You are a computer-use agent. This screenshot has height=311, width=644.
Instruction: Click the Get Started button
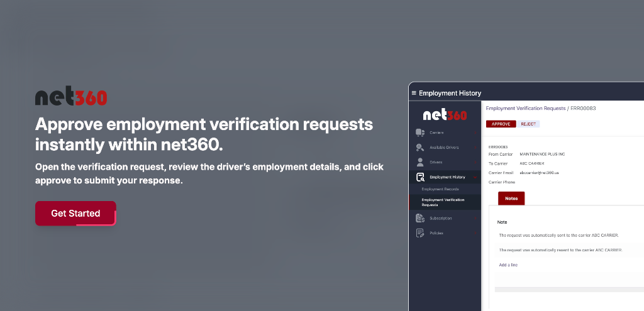pyautogui.click(x=75, y=214)
